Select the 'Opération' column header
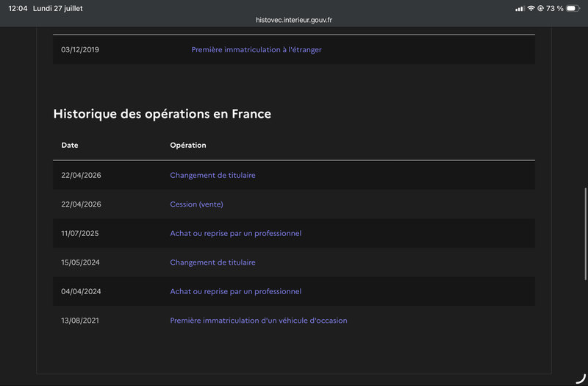The height and width of the screenshot is (386, 588). (x=188, y=145)
